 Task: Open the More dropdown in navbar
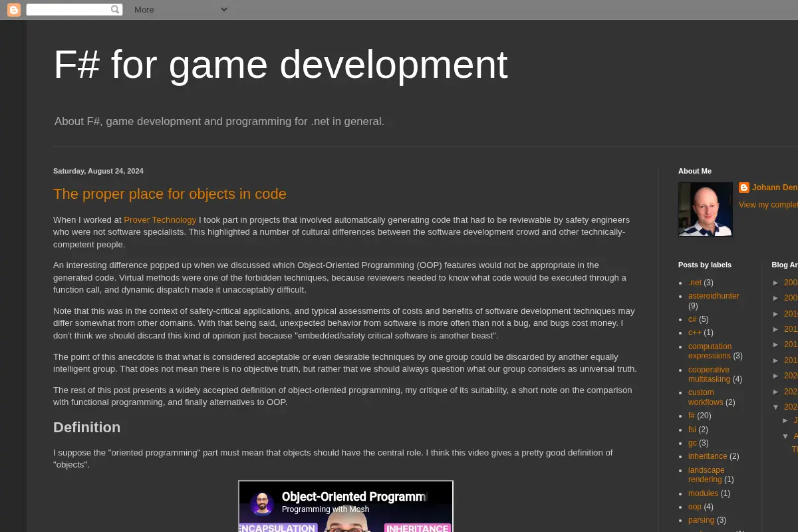click(x=180, y=9)
